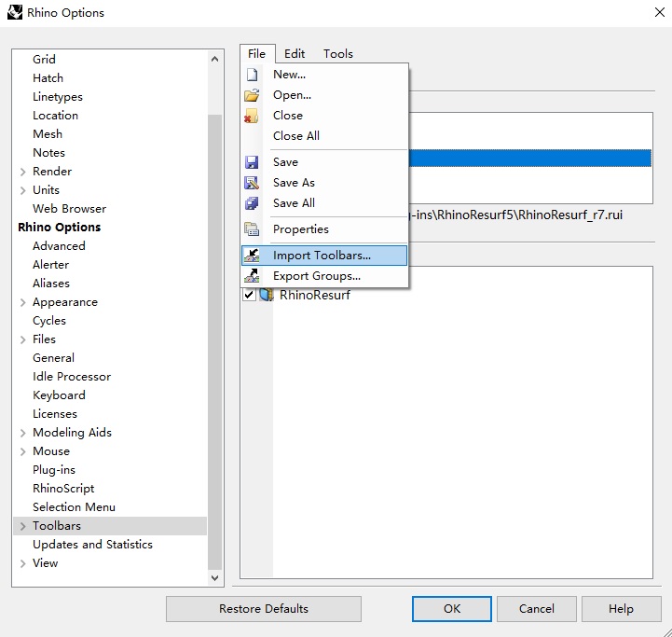The width and height of the screenshot is (672, 637).
Task: Click the Close file icon with red X
Action: point(252,116)
